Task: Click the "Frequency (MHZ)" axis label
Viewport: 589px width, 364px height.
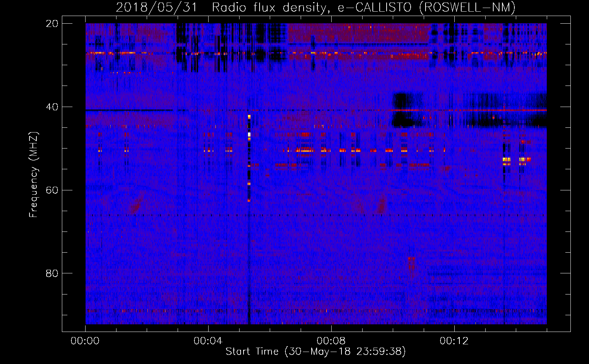Action: coord(33,175)
